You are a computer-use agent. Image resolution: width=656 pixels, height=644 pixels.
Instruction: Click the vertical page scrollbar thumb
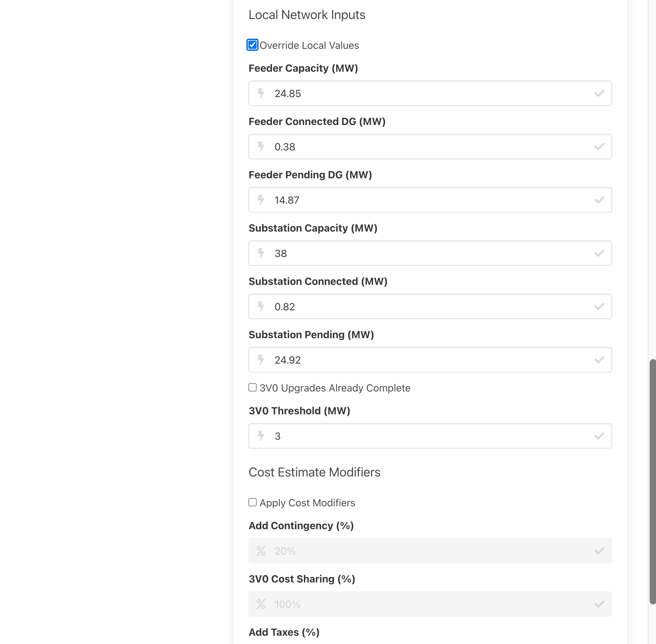pyautogui.click(x=652, y=480)
